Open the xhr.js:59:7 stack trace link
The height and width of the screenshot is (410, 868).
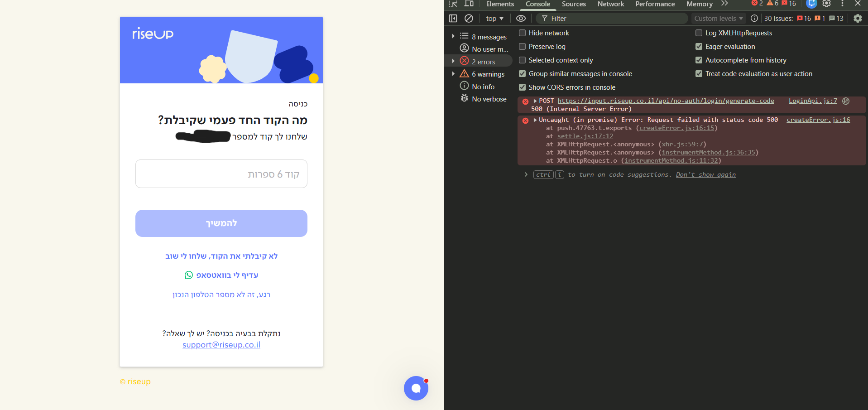682,145
